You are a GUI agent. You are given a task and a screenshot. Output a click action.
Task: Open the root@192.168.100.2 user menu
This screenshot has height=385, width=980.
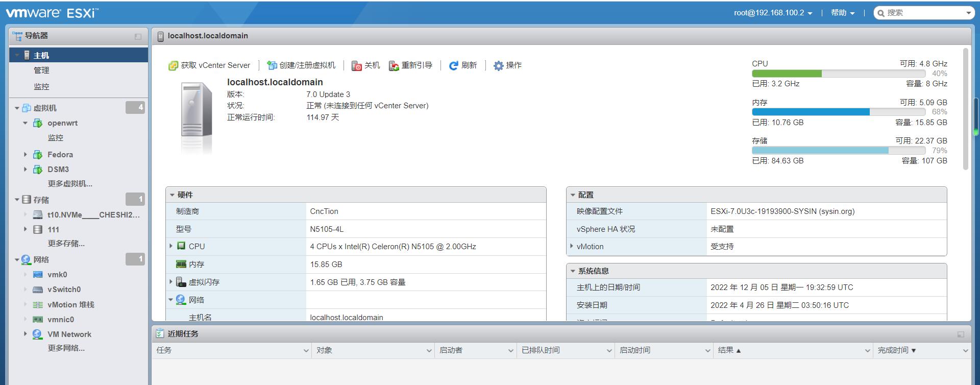coord(773,13)
